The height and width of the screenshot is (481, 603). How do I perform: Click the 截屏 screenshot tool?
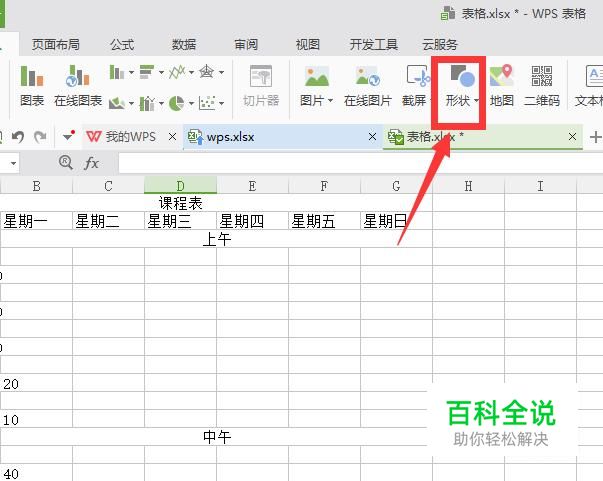pos(416,86)
